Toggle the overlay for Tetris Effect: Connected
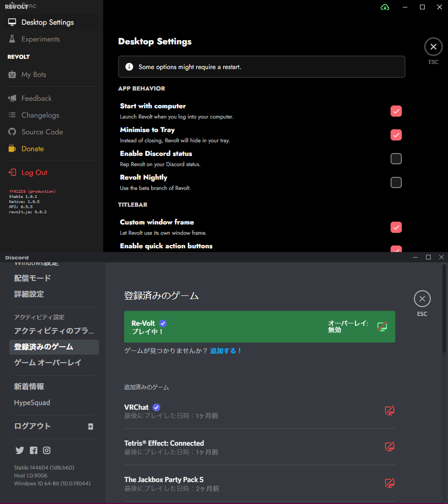The height and width of the screenshot is (504, 448). click(x=390, y=446)
